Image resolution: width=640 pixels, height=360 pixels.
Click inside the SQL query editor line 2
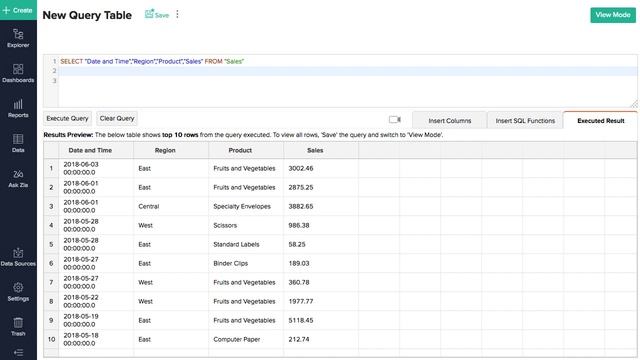347,71
